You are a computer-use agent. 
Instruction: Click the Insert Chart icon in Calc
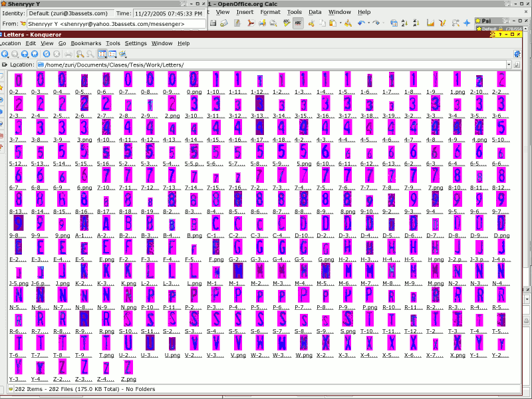(430, 23)
